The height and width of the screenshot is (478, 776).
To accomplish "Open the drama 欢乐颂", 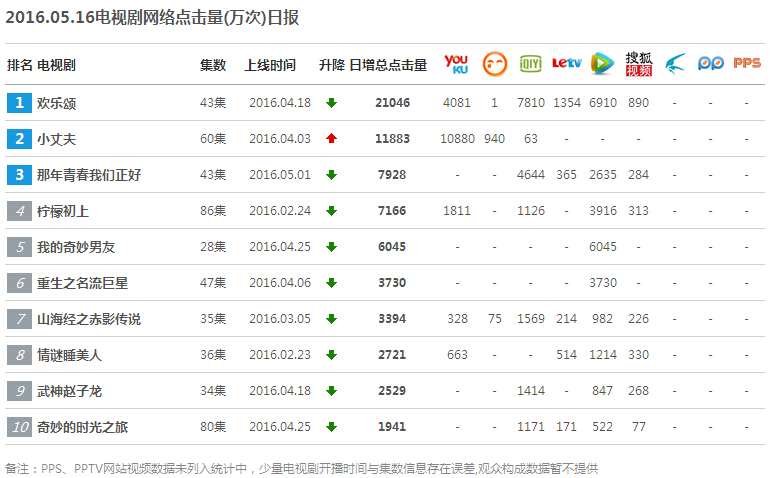I will 56,103.
